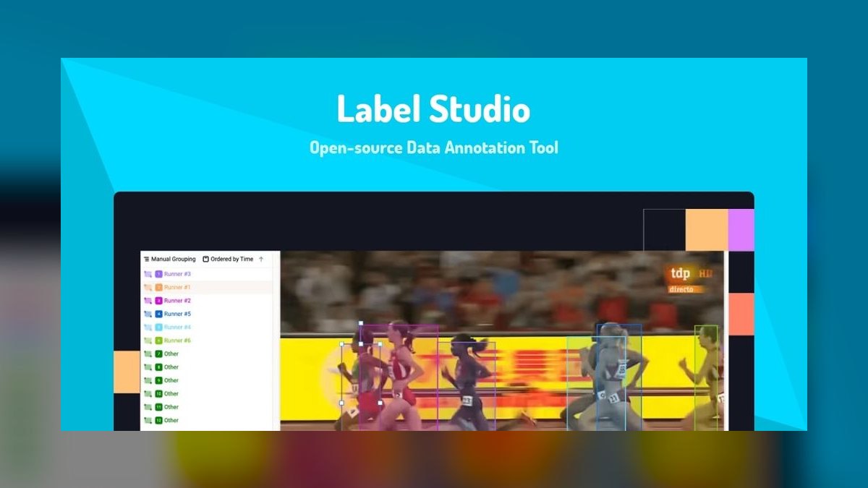Click purple number badge 1 for Runner #3
This screenshot has width=868, height=488.
158,274
